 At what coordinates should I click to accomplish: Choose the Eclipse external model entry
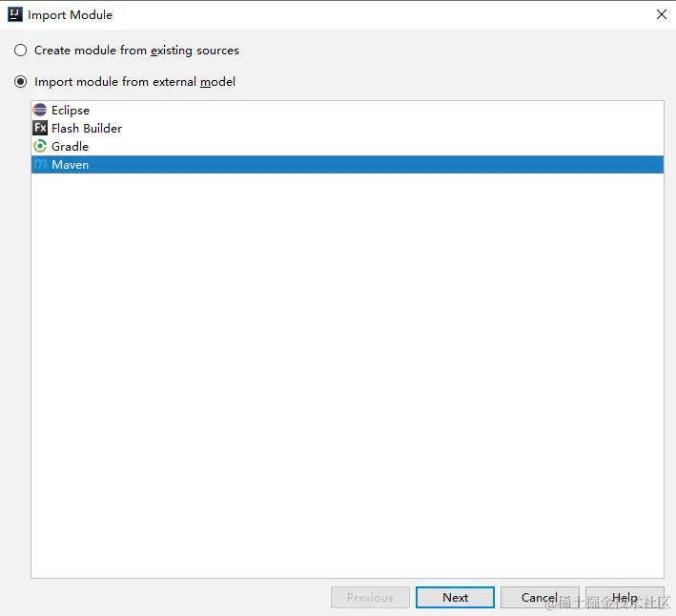347,110
